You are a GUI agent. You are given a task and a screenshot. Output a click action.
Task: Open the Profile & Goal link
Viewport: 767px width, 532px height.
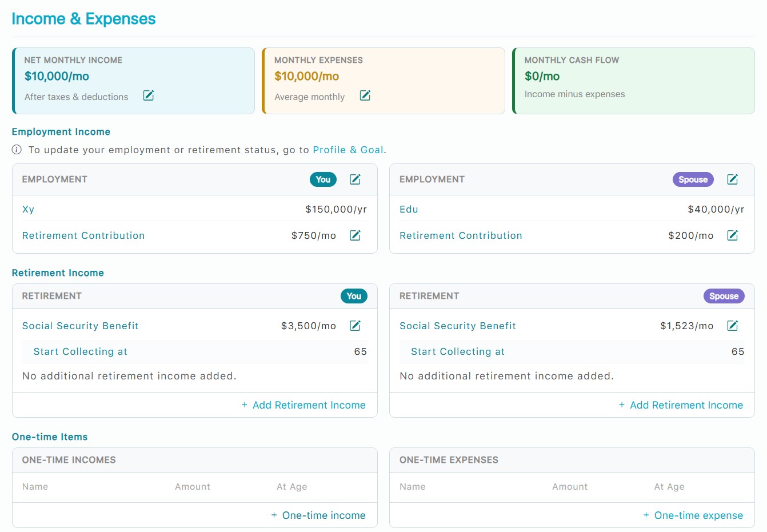348,150
